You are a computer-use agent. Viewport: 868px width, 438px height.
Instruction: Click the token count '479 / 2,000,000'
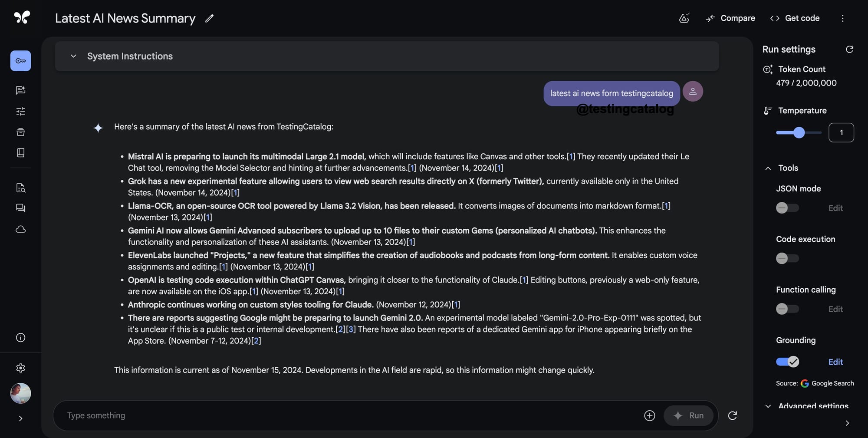[806, 83]
